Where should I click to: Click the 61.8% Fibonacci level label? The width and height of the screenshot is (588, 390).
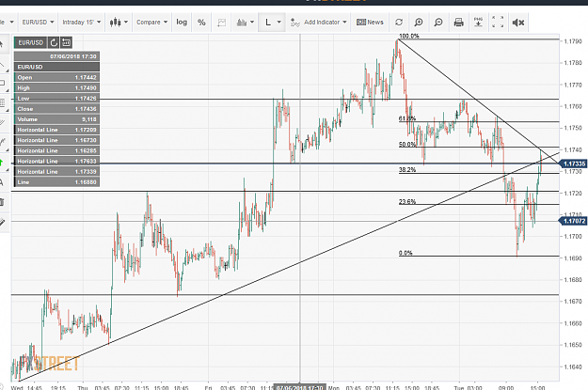pyautogui.click(x=407, y=118)
